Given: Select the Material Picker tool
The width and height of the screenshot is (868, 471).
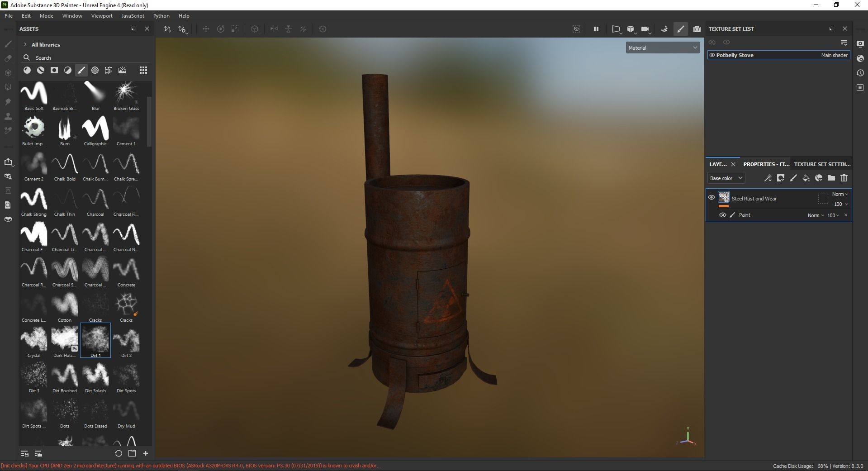Looking at the screenshot, I should point(8,131).
